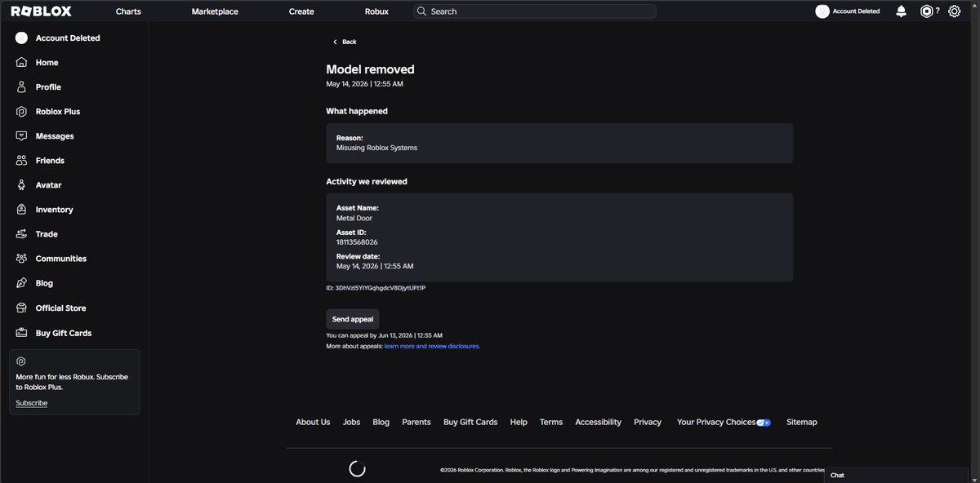Open the notifications bell
Screen dimensions: 980x483
[x=901, y=11]
